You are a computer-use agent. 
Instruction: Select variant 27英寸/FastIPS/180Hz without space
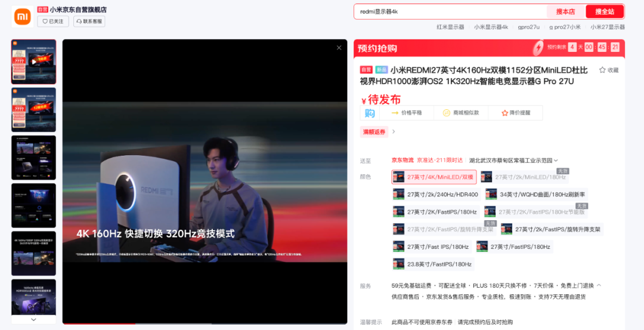pyautogui.click(x=514, y=247)
